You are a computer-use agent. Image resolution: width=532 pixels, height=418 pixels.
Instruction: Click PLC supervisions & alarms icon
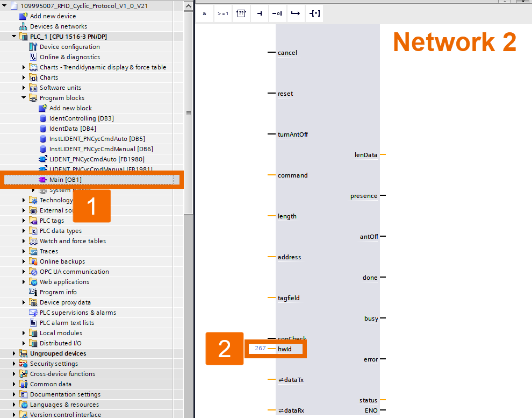[x=33, y=313]
